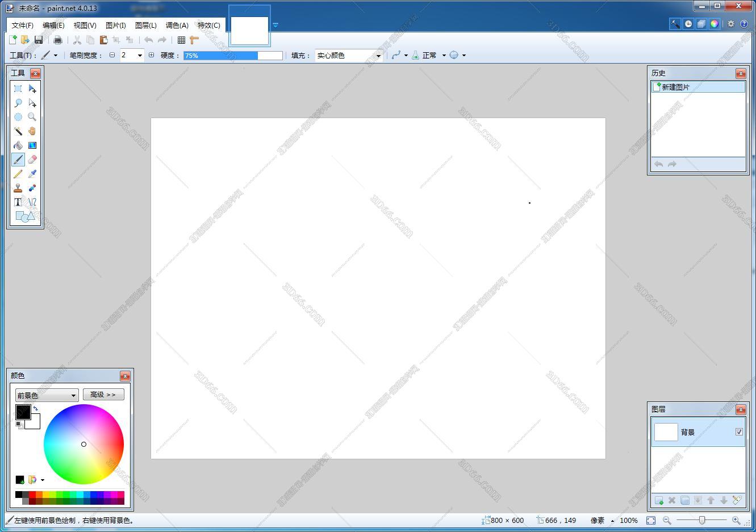Screen dimensions: 756x532
Task: Select the Text tool
Action: (x=18, y=202)
